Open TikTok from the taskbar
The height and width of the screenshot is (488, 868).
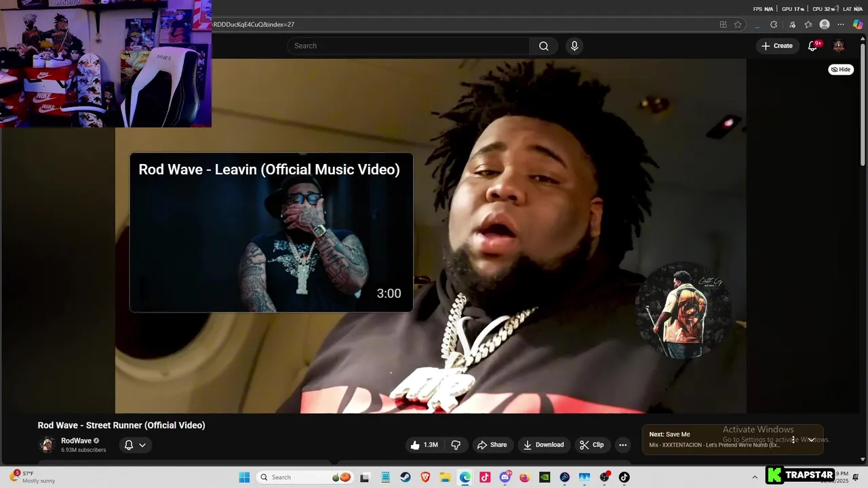[x=624, y=477]
